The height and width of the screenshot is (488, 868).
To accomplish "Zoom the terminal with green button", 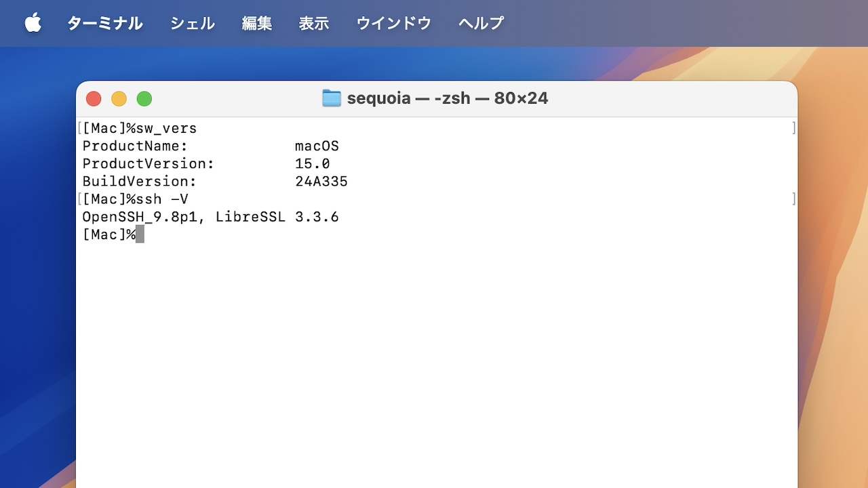I will (144, 99).
